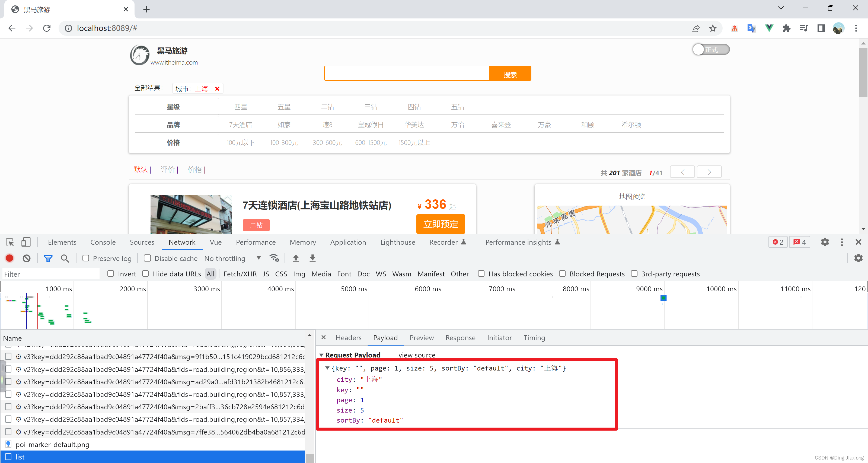Go to next results page arrow
868x463 pixels.
pyautogui.click(x=709, y=172)
